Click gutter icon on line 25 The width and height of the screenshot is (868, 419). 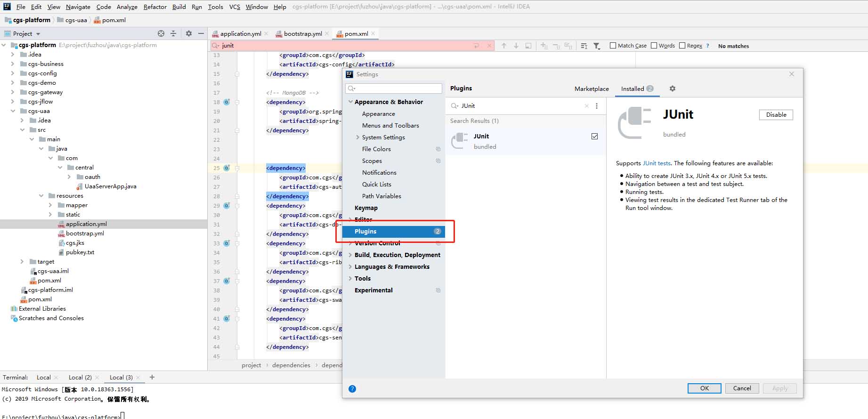click(227, 168)
